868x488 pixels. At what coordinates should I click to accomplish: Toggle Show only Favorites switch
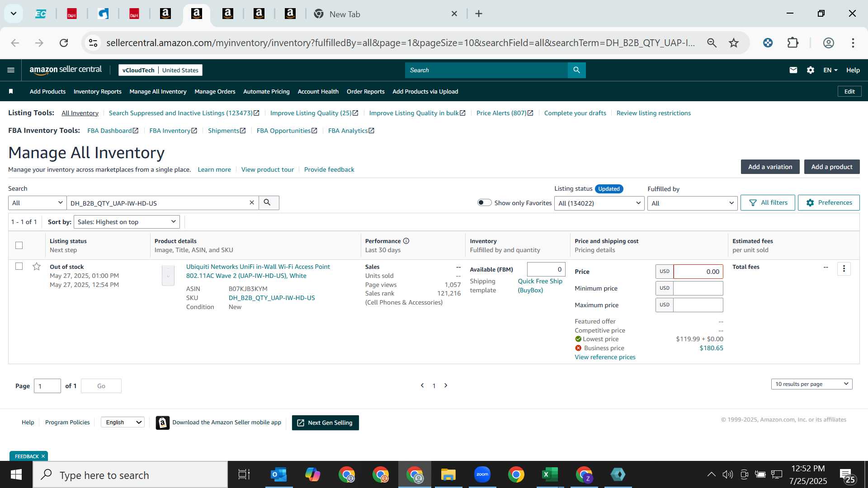click(484, 202)
